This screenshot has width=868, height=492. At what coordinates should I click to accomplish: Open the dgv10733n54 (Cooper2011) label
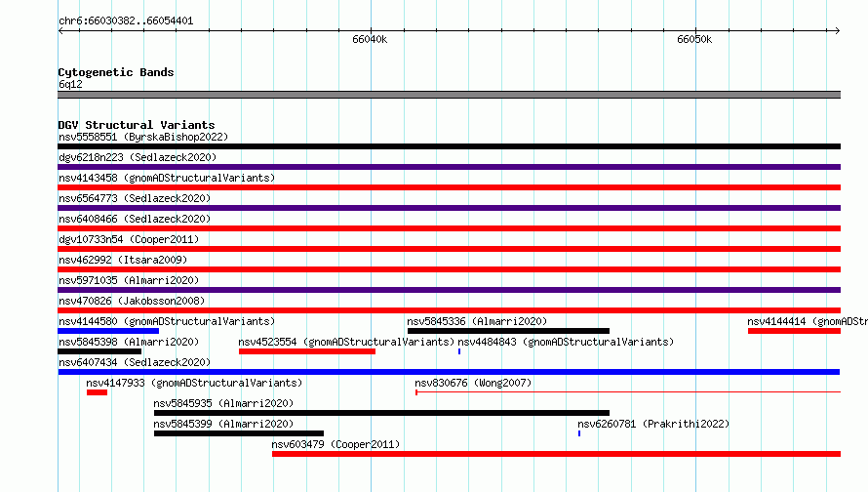tap(129, 239)
